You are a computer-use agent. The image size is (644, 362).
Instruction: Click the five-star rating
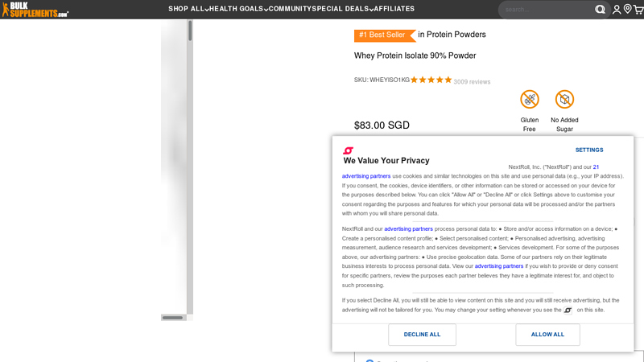point(431,80)
